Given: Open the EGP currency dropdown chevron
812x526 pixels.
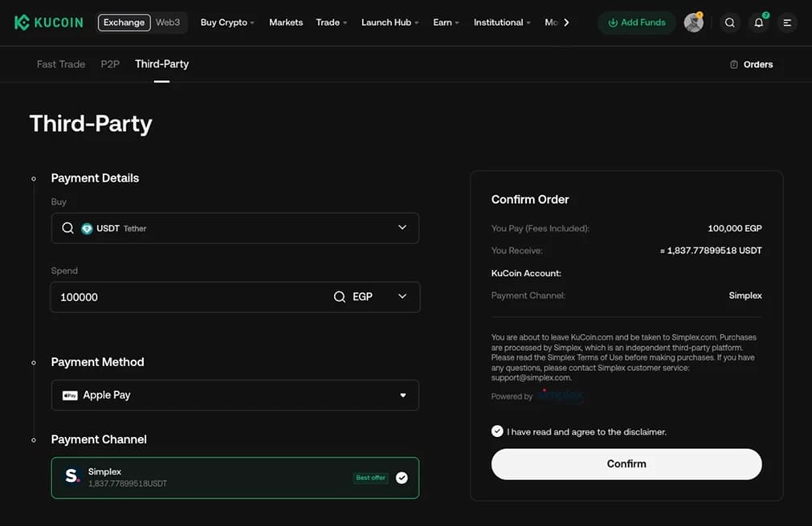Looking at the screenshot, I should pos(402,296).
